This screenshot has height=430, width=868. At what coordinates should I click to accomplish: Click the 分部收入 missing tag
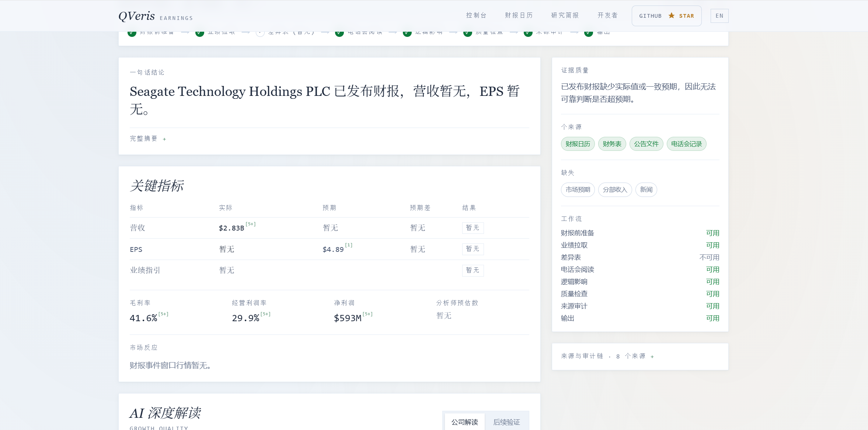[615, 190]
